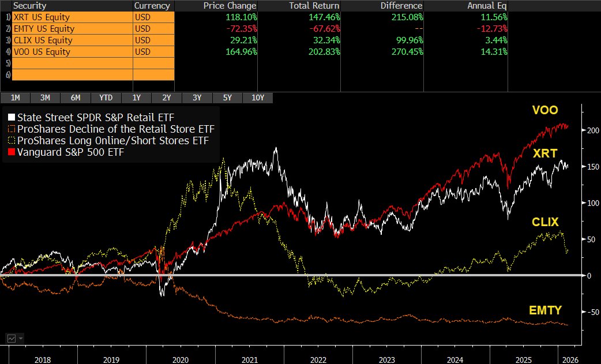
Task: Click white legend swatch for SPDR Retail ETF
Action: [x=12, y=117]
